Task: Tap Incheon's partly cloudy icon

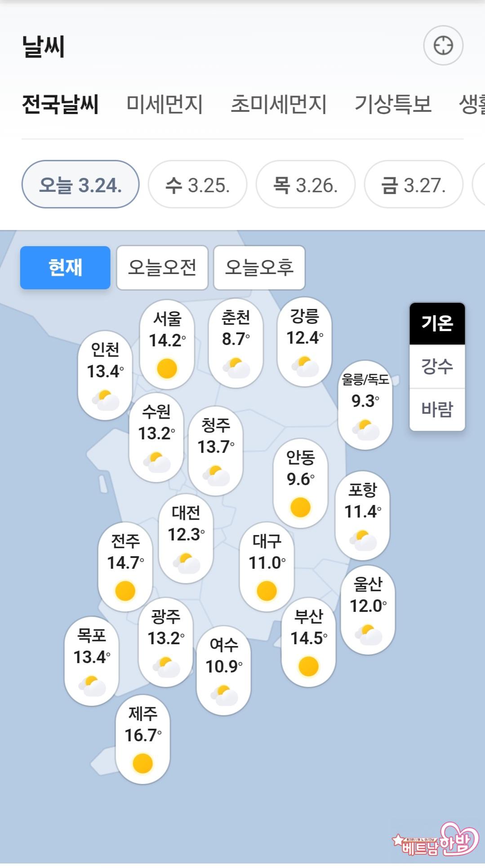Action: coord(106,400)
